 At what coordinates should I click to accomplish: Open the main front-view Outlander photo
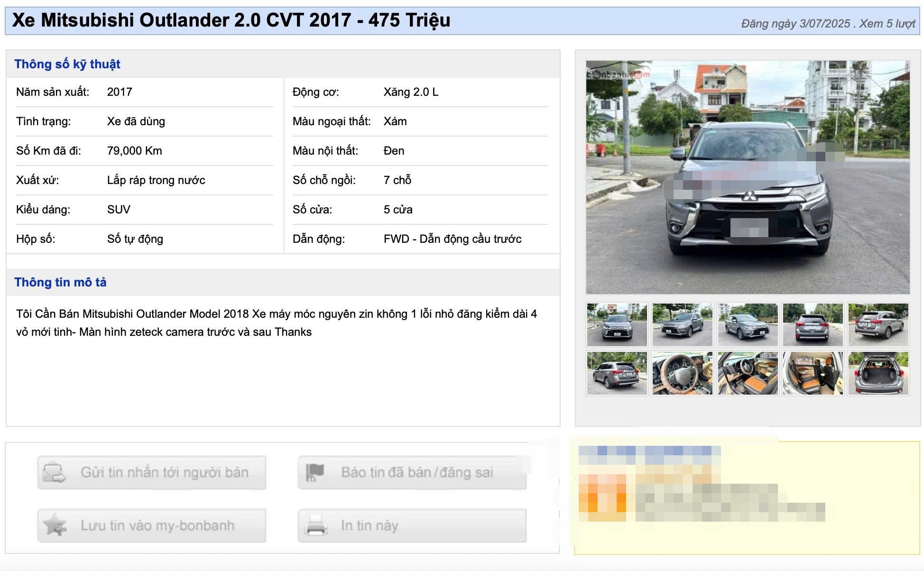click(748, 177)
